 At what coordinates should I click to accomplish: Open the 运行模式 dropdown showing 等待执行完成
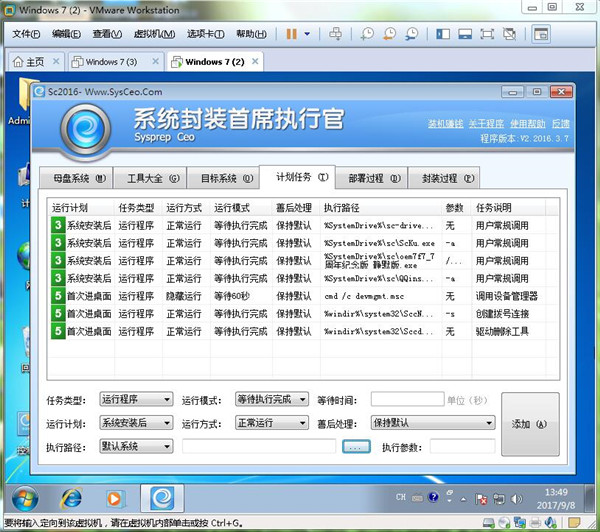272,399
